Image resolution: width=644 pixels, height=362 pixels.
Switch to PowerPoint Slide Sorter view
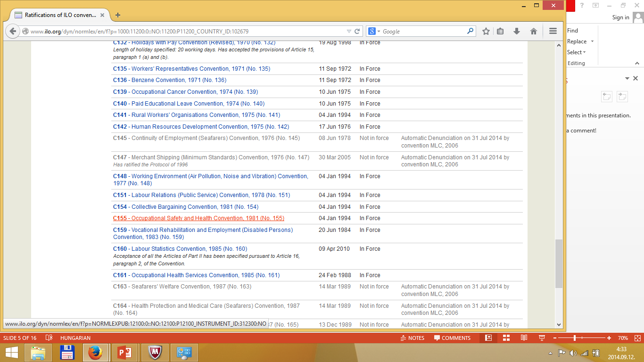pos(506,338)
